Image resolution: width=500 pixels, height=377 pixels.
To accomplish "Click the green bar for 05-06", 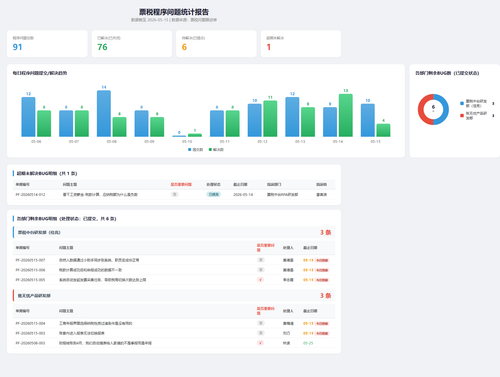I will click(44, 124).
